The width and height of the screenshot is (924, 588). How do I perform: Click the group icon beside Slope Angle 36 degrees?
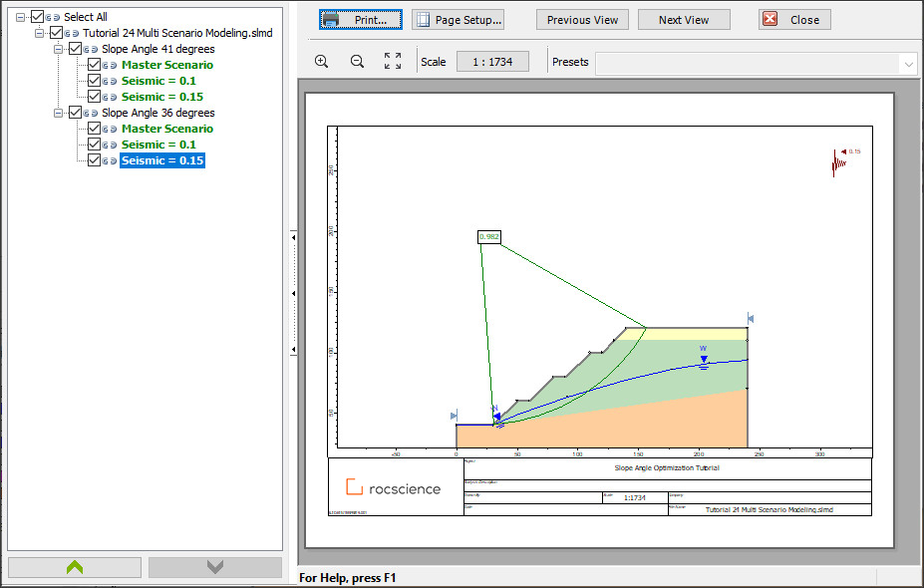tap(91, 114)
